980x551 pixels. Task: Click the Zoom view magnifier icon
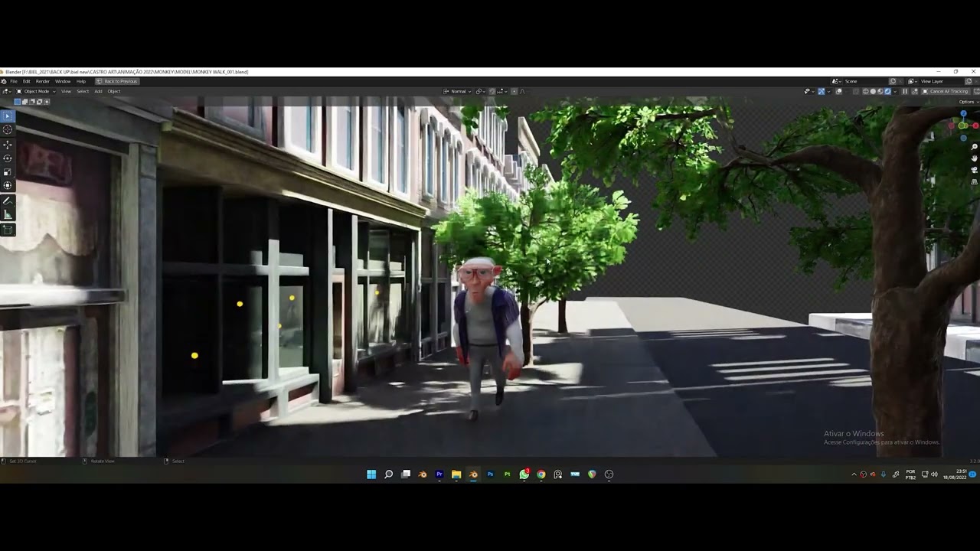pyautogui.click(x=974, y=147)
